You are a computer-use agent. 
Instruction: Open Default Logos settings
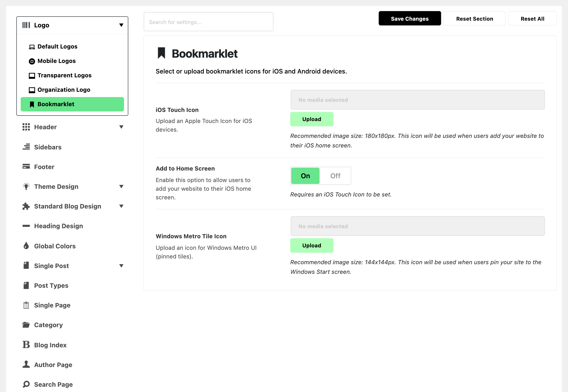[72, 47]
